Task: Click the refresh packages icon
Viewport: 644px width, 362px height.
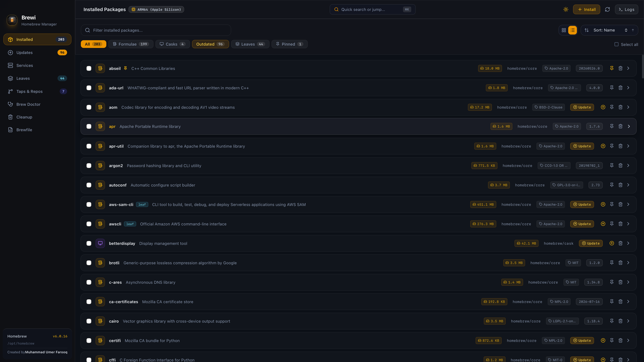Action: (607, 10)
